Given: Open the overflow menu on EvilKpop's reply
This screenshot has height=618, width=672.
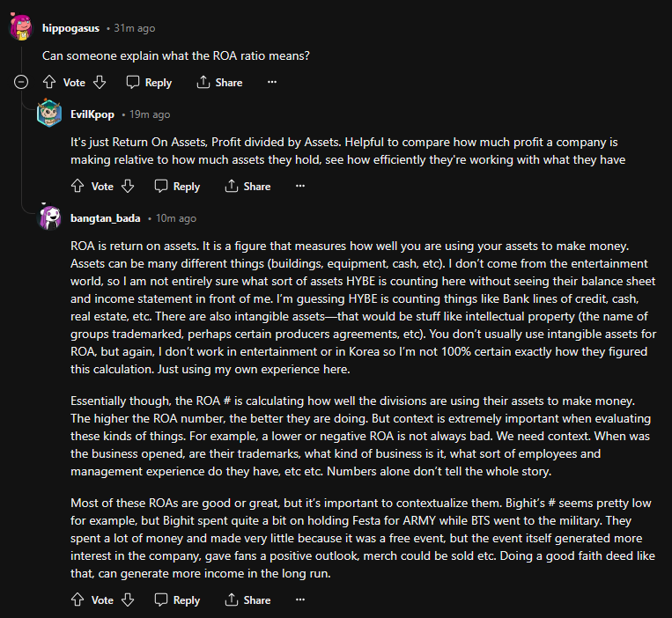Looking at the screenshot, I should pos(299,186).
